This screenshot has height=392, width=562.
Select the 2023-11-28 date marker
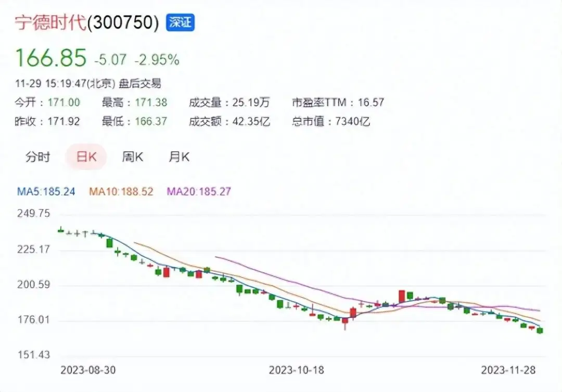click(x=508, y=370)
